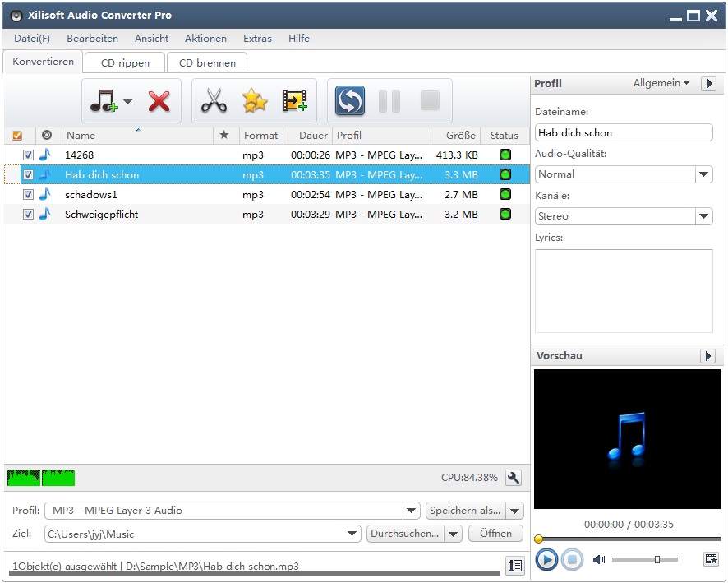Select the schadows1 file row
The image size is (728, 583).
point(266,194)
